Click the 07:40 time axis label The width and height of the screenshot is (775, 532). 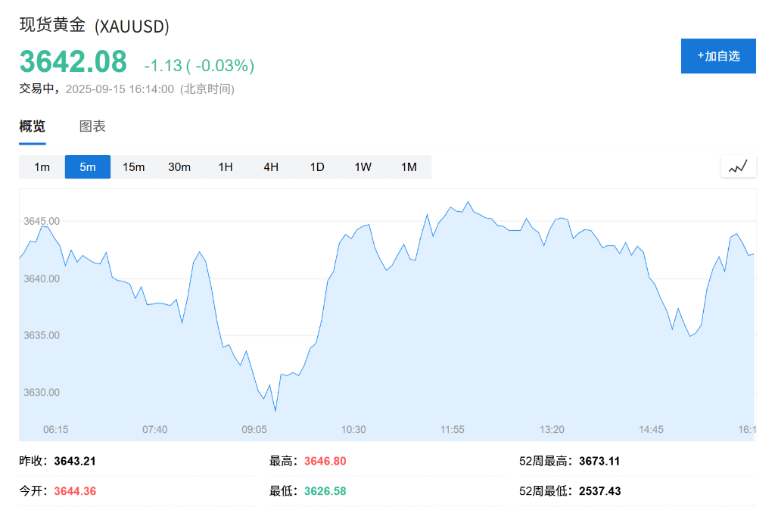pyautogui.click(x=154, y=429)
